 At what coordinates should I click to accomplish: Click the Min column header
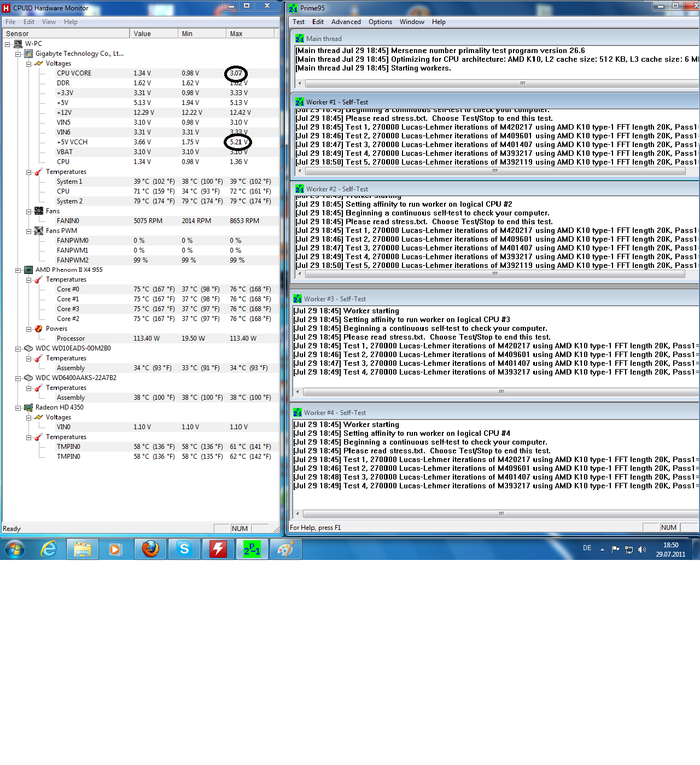point(202,33)
